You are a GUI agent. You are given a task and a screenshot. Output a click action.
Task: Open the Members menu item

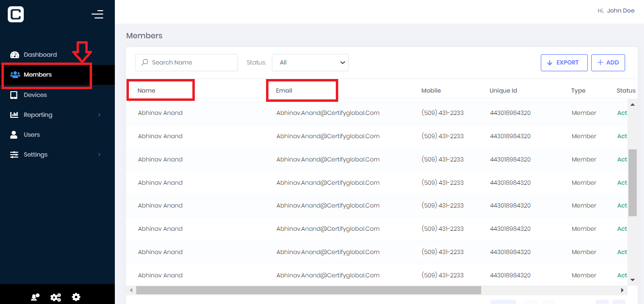38,75
